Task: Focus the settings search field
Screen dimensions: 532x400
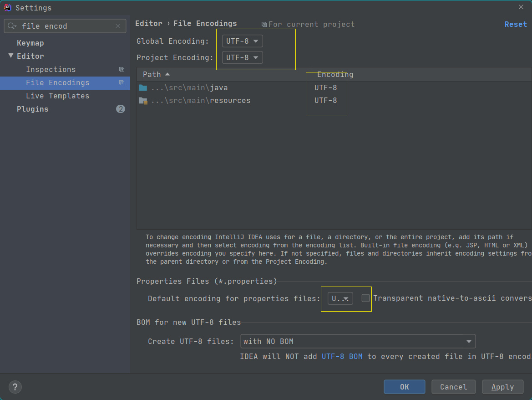Action: click(x=65, y=26)
